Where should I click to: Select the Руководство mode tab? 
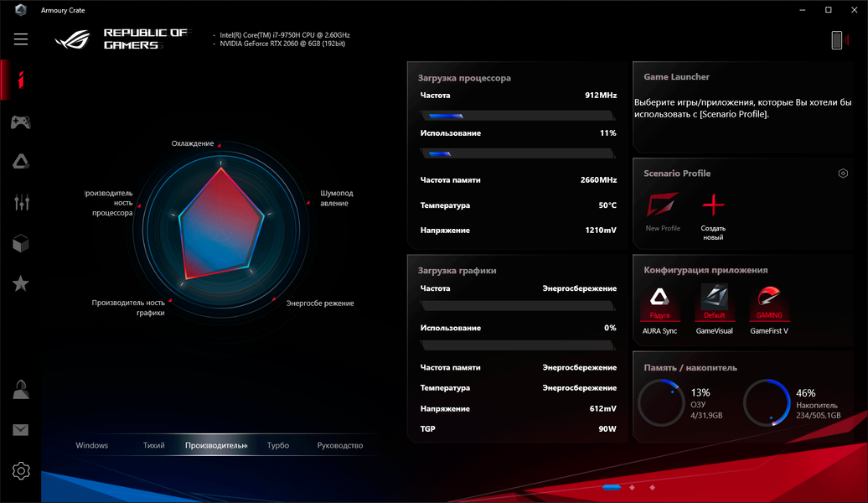tap(340, 445)
